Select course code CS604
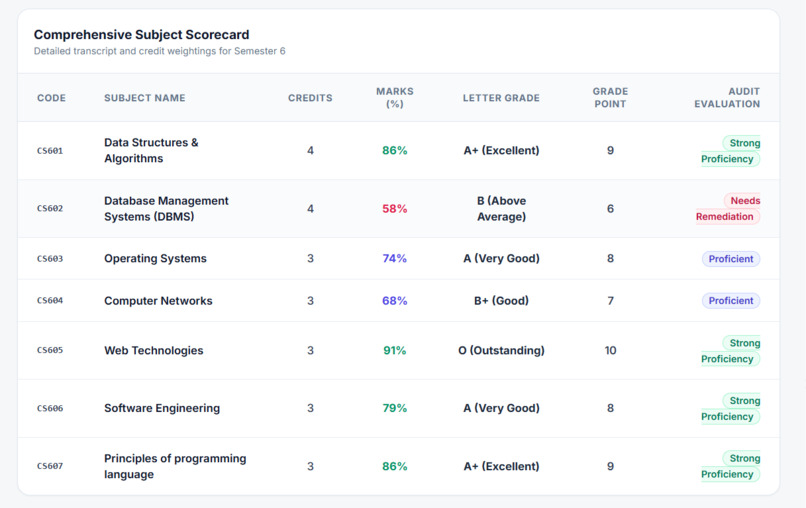 (x=50, y=300)
